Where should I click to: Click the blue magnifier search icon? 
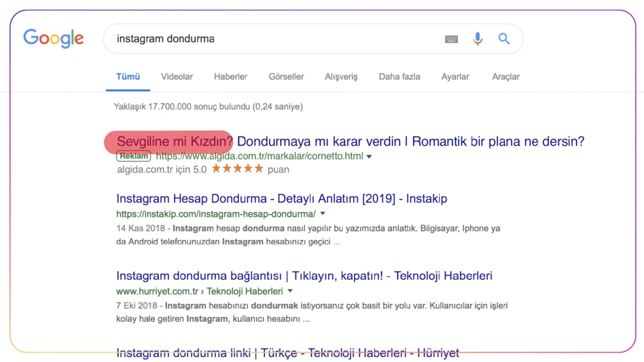pos(504,39)
